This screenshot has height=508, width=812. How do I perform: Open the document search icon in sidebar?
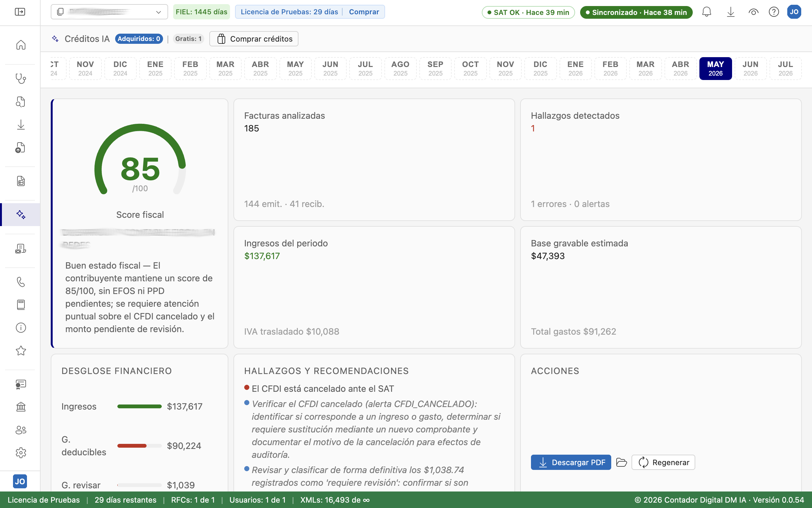pos(21,102)
